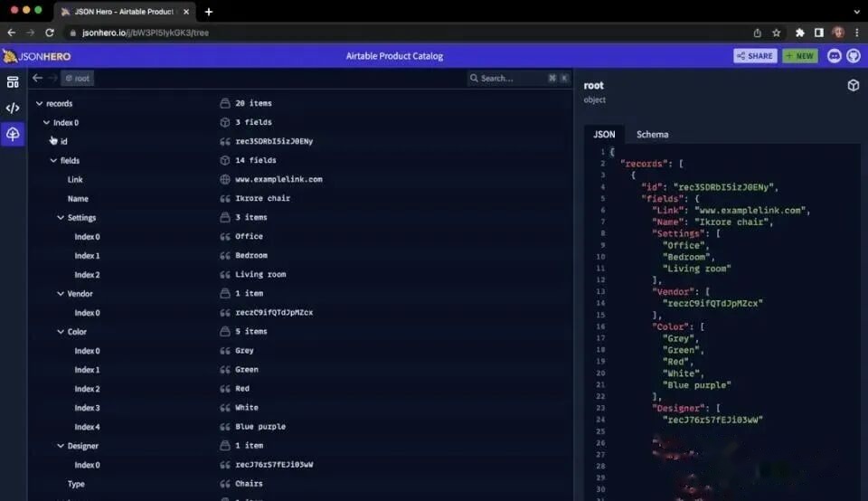Image resolution: width=868 pixels, height=501 pixels.
Task: Select the Chairs type value
Action: [249, 483]
